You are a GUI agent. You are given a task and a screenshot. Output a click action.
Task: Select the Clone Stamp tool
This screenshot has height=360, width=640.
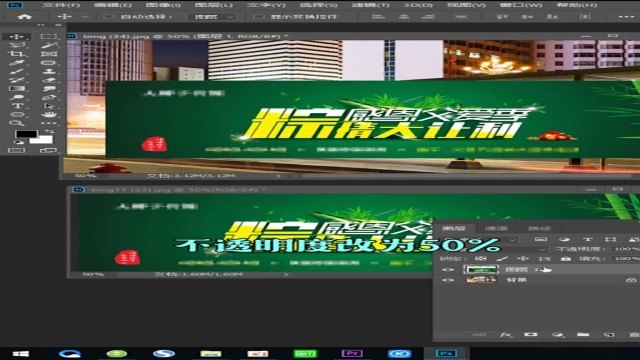49,71
